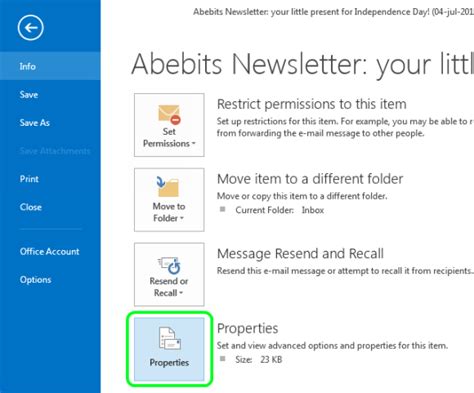Click the window title bar text
The image size is (474, 393).
click(x=333, y=12)
